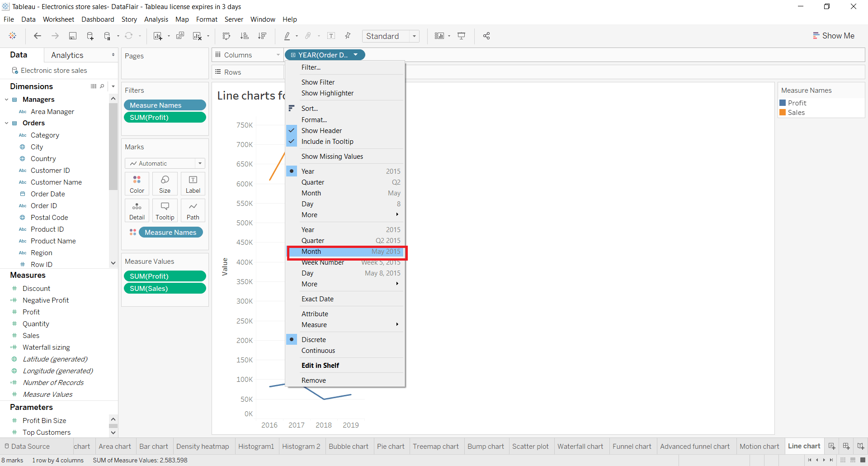Click Filter... in the context menu
Screen dimensions: 868x466
(345, 67)
